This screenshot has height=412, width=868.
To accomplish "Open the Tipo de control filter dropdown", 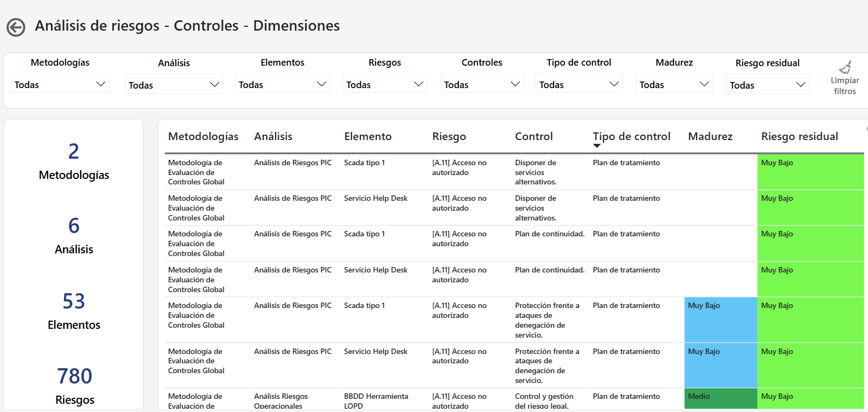I will [578, 84].
